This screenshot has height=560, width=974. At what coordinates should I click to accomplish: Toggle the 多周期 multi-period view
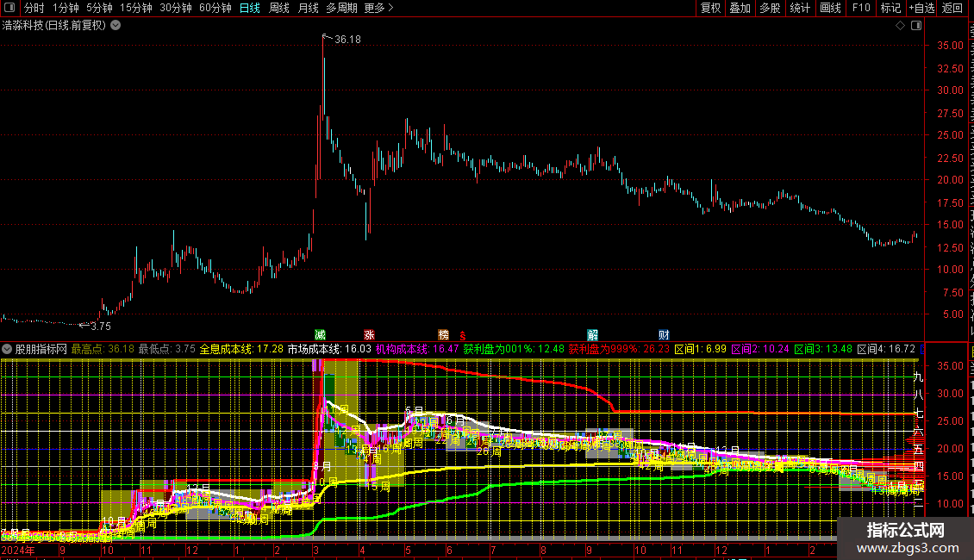(342, 8)
